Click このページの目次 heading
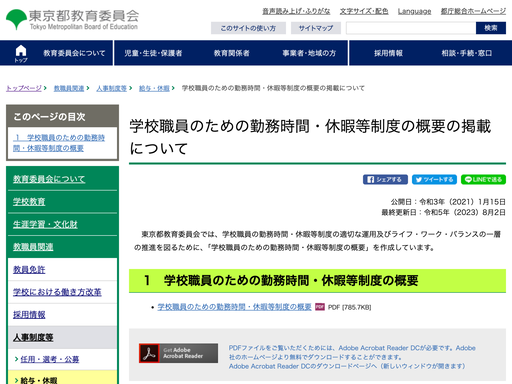This screenshot has height=384, width=512. pos(49,117)
